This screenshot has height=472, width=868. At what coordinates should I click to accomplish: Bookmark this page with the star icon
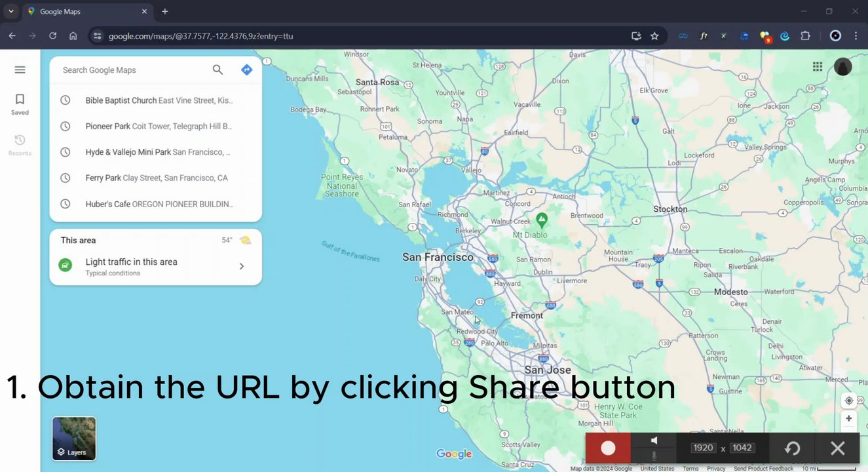(x=654, y=36)
